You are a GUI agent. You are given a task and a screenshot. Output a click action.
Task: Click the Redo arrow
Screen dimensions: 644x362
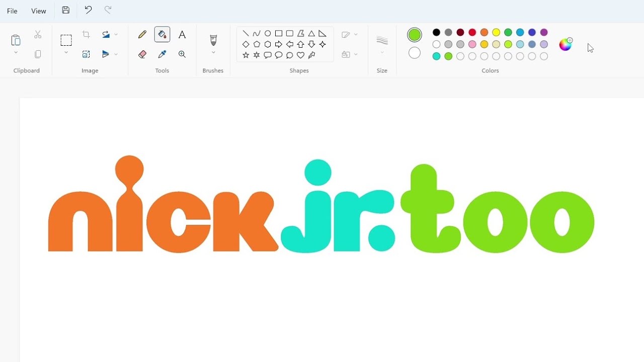(x=108, y=10)
